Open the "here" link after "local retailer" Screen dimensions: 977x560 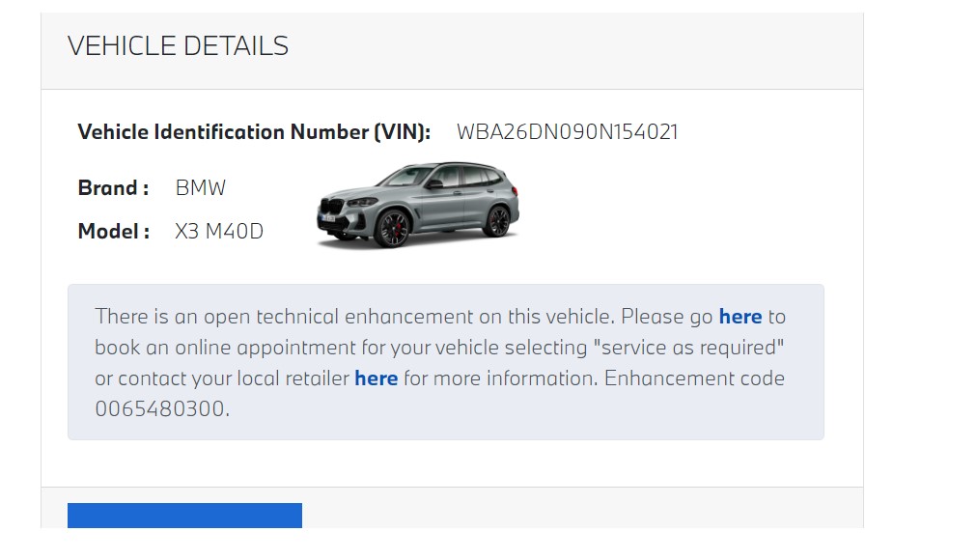pos(376,378)
